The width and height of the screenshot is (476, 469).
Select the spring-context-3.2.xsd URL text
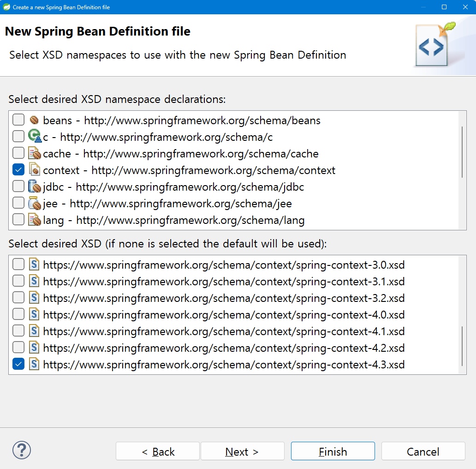coord(224,298)
